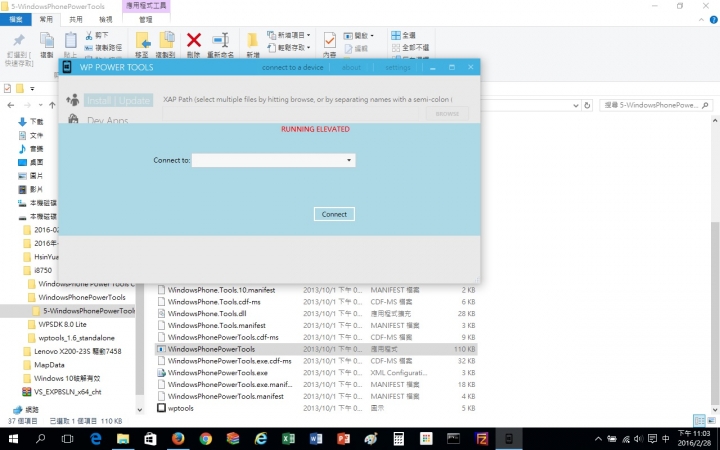Image resolution: width=720 pixels, height=450 pixels.
Task: Open Word from the taskbar
Action: tap(315, 439)
